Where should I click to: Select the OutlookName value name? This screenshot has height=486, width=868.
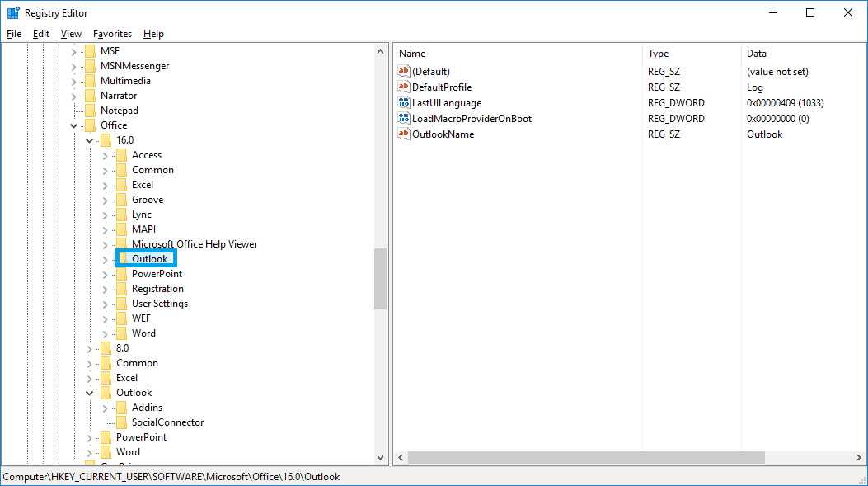[443, 134]
